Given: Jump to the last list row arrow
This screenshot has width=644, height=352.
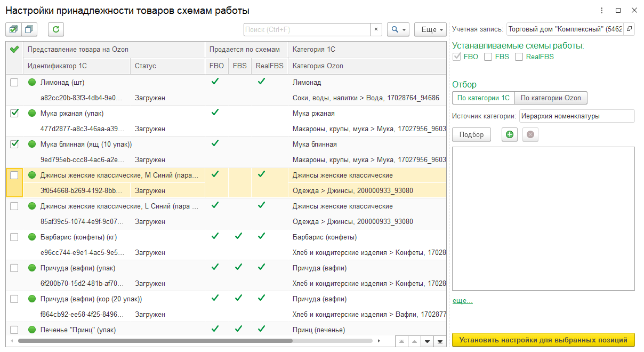Looking at the screenshot, I should [x=440, y=341].
